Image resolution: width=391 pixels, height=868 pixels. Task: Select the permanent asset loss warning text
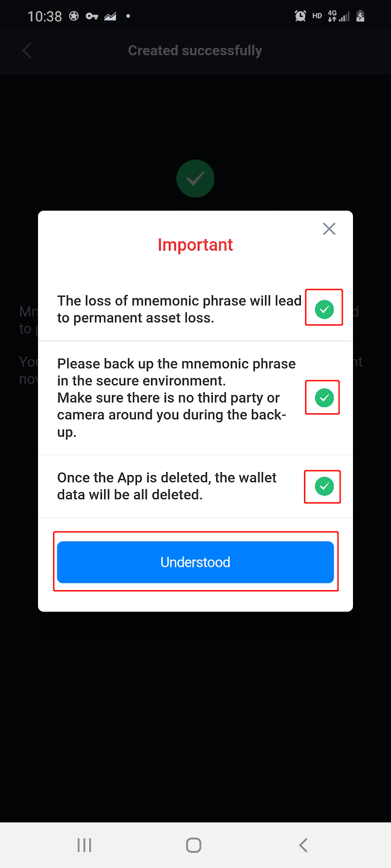[179, 309]
